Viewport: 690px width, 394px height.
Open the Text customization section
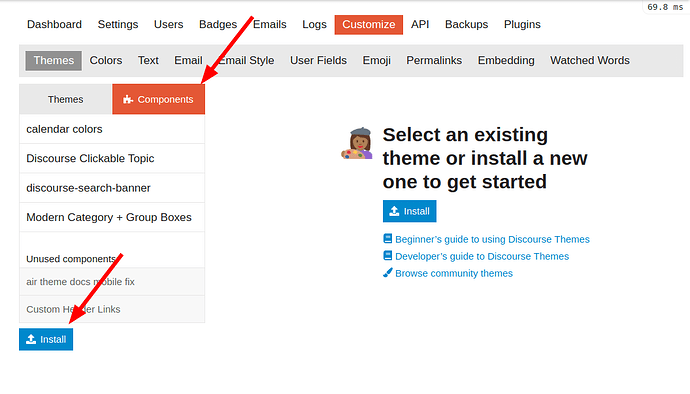148,60
